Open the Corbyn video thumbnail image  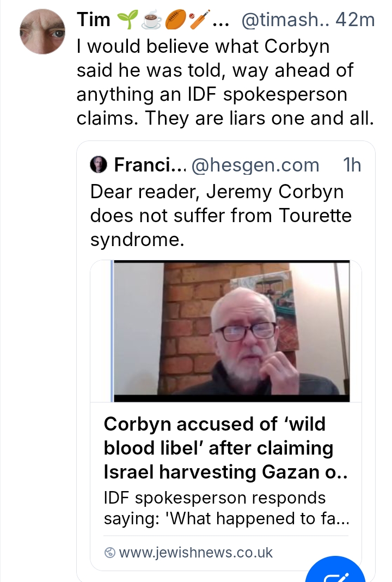(231, 332)
